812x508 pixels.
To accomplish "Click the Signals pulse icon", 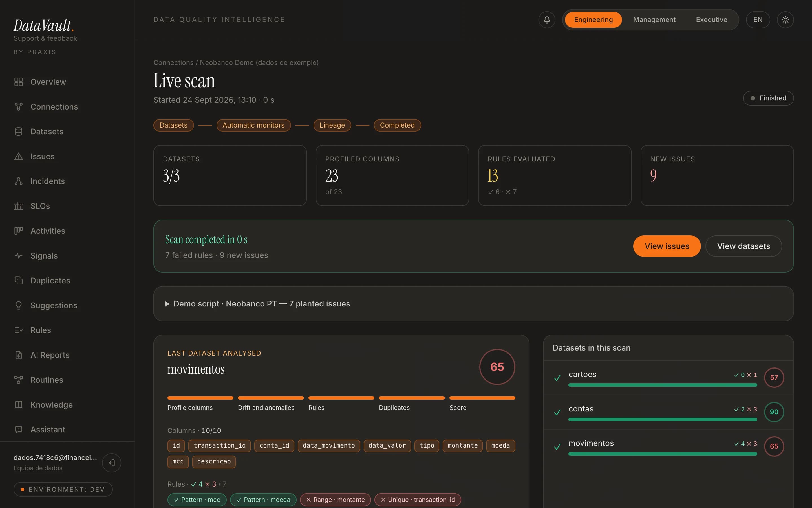I will (18, 256).
